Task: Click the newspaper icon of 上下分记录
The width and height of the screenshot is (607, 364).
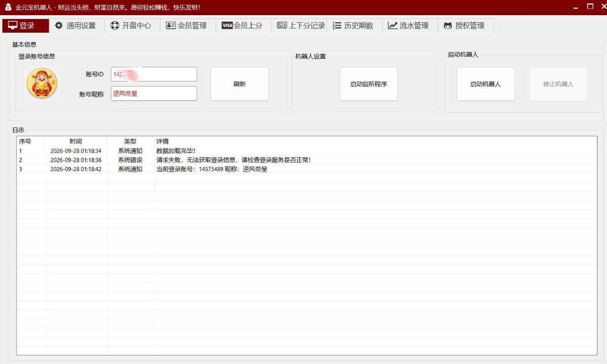Action: coord(282,25)
